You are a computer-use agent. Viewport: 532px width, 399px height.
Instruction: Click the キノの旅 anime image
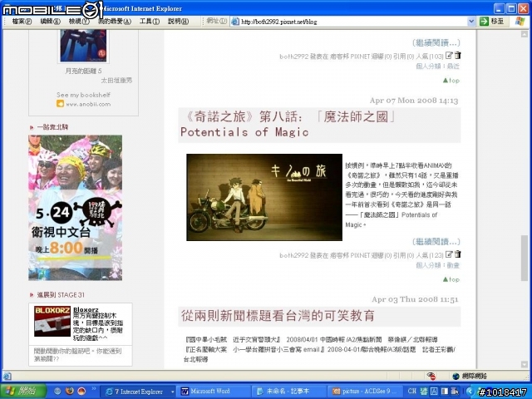point(264,197)
